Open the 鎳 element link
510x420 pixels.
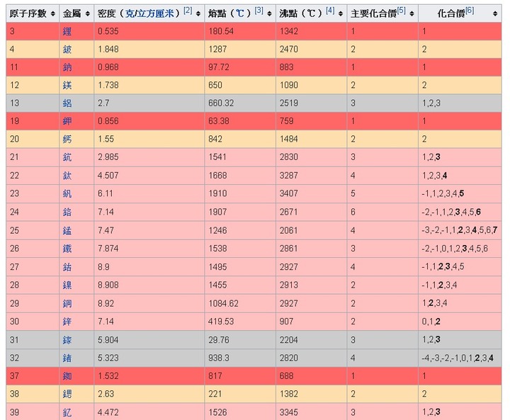67,285
